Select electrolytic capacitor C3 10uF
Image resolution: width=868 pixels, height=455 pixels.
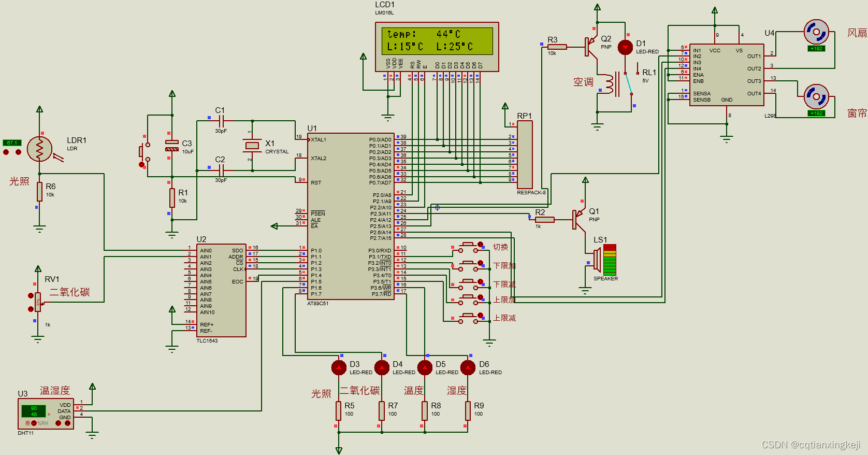(172, 146)
